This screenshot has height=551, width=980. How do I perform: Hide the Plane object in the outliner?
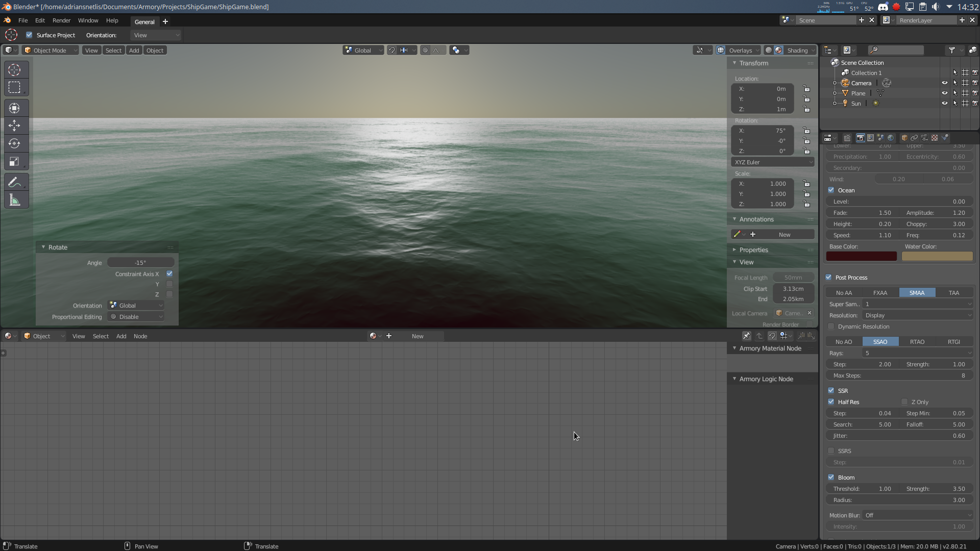[944, 93]
